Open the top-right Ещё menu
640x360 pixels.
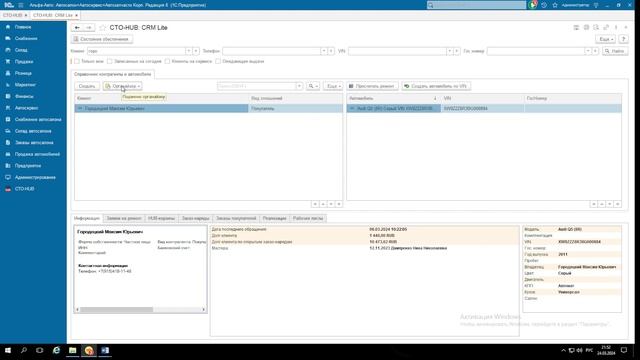coord(605,39)
